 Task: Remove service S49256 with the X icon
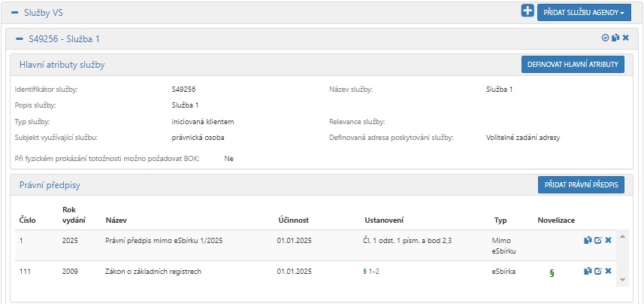(625, 38)
